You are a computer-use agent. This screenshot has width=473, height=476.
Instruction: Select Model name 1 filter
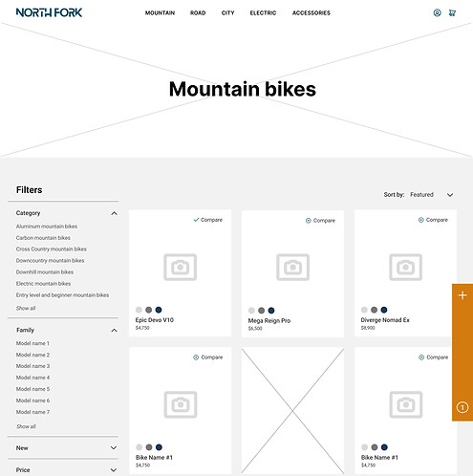(x=32, y=343)
